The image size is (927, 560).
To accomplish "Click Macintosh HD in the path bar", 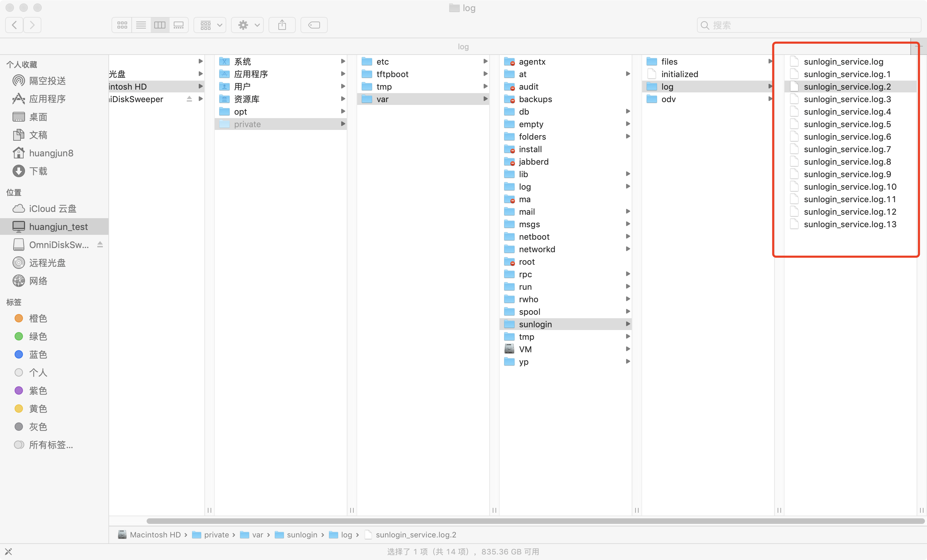I will pos(156,534).
